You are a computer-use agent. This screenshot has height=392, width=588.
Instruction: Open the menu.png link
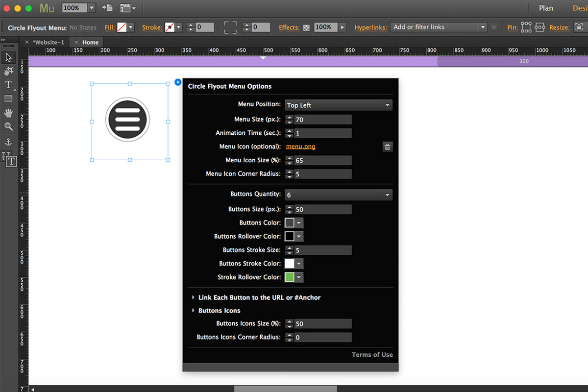coord(300,146)
